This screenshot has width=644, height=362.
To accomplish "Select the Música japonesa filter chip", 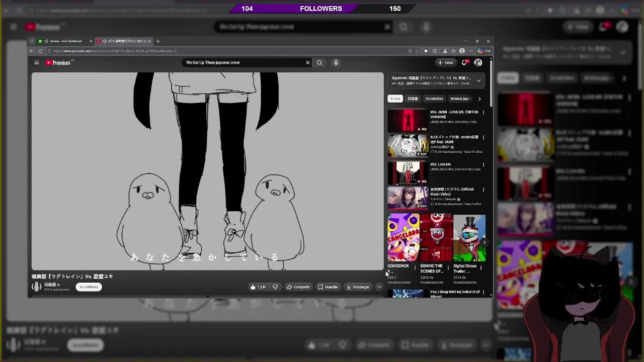I will 460,99.
